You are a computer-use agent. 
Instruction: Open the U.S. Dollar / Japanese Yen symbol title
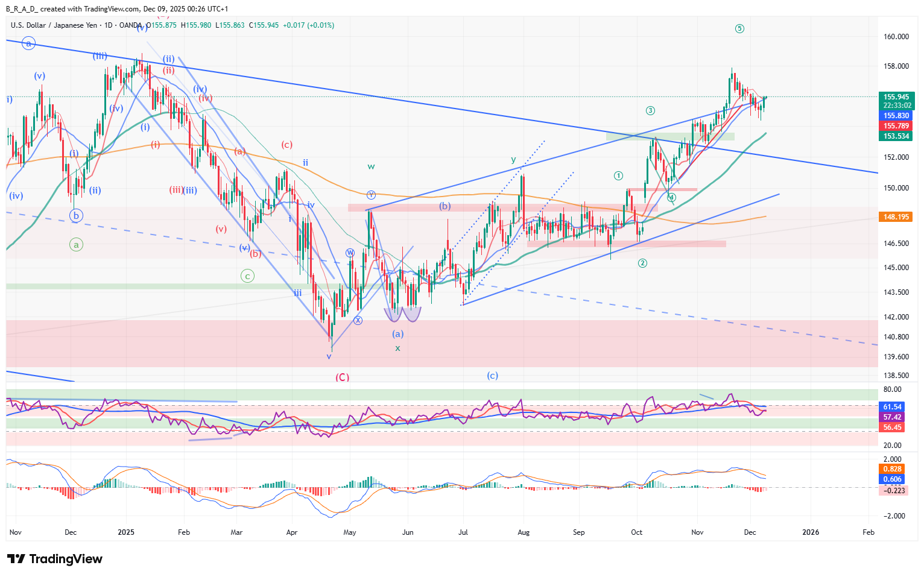point(54,25)
